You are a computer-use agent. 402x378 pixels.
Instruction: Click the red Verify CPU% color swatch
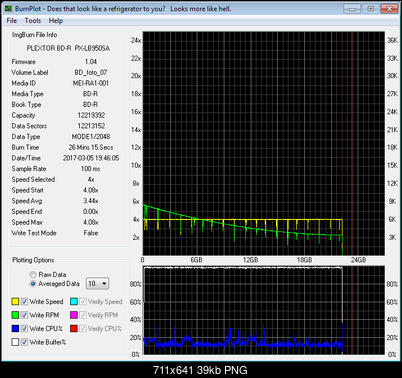(74, 328)
